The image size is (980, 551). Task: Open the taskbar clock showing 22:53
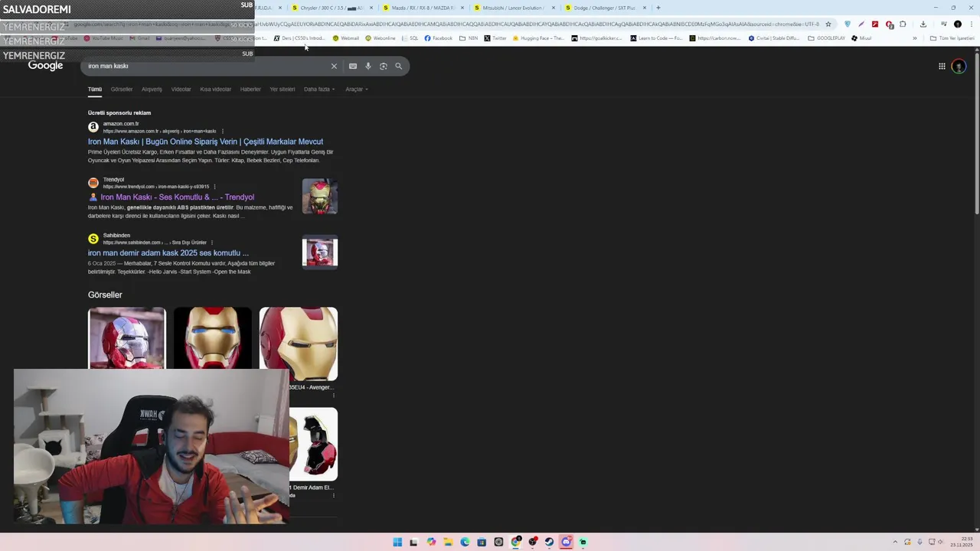[962, 542]
